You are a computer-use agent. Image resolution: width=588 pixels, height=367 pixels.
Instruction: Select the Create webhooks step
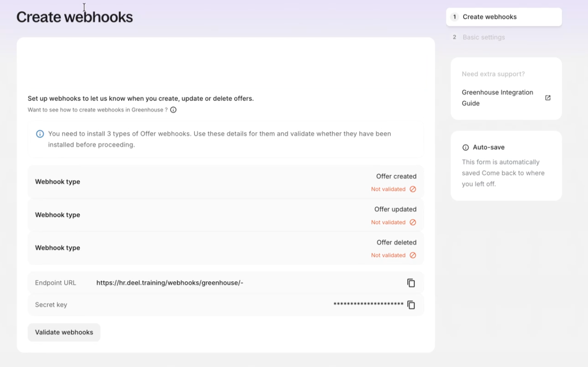[504, 17]
